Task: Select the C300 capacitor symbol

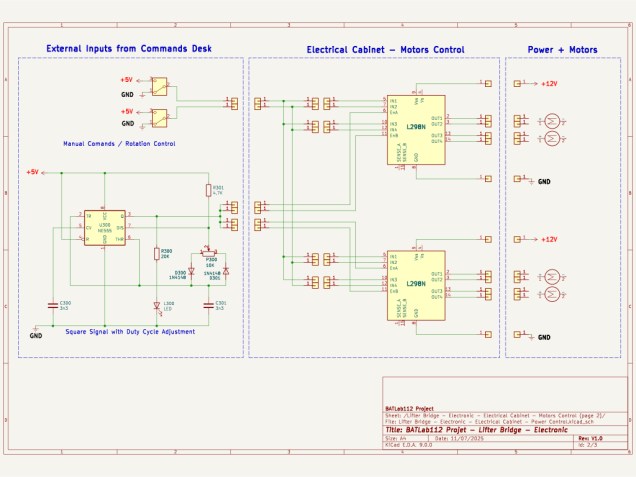Action: coord(52,304)
